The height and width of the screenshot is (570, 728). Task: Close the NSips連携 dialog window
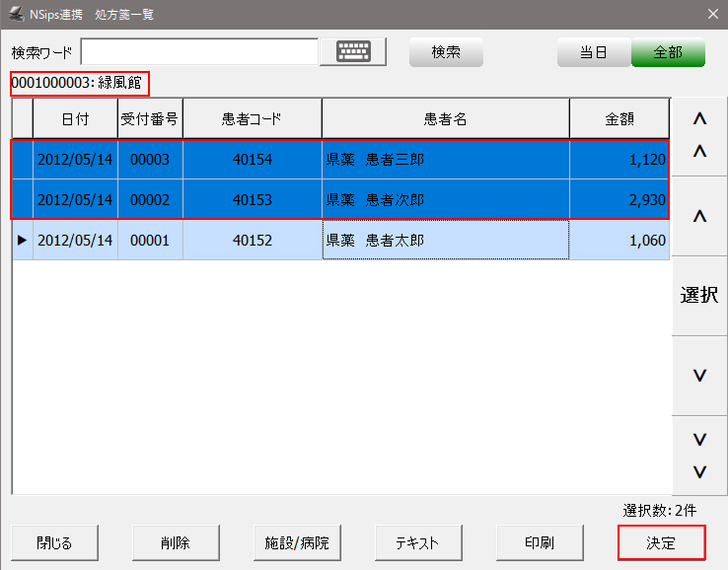click(712, 14)
